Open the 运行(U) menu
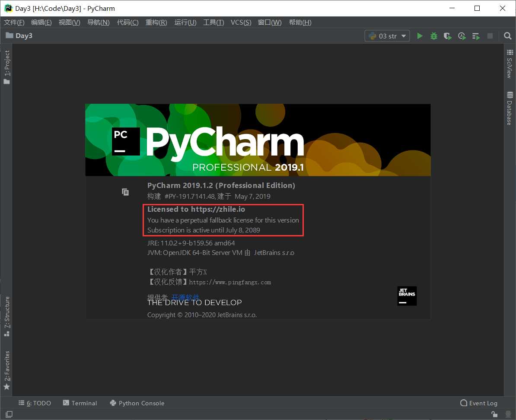 [x=185, y=22]
